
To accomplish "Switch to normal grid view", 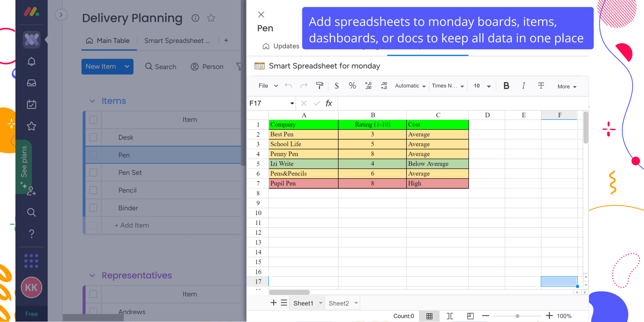I will pos(429,316).
